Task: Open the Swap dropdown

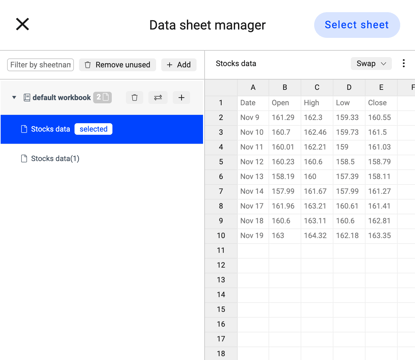Action: 371,63
